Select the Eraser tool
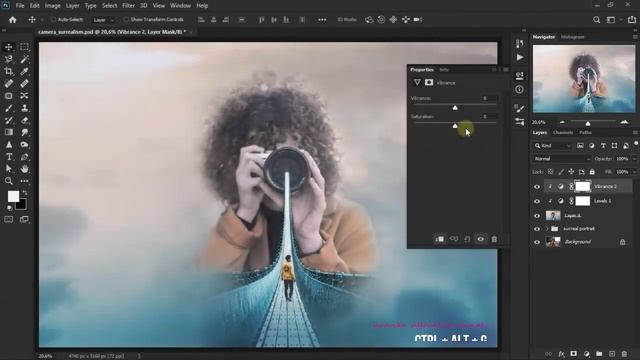The width and height of the screenshot is (640, 360). pyautogui.click(x=24, y=120)
